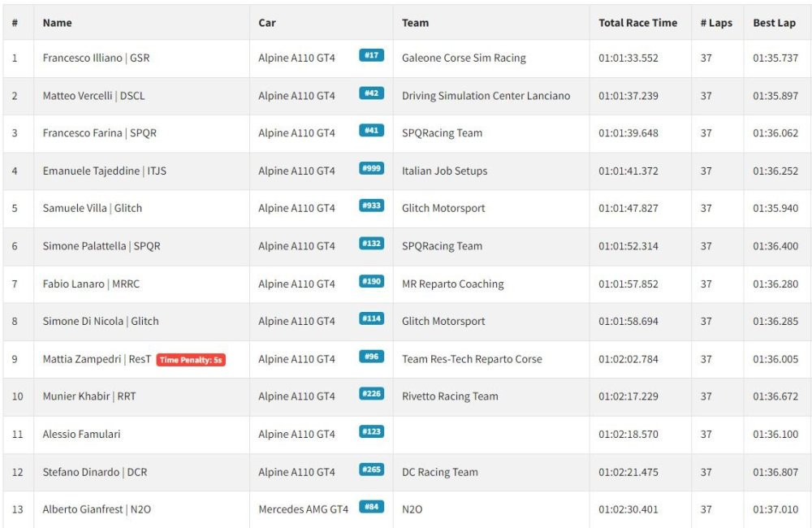Select driver Matteo Vercelli | DSCL
The image size is (812, 528).
(x=93, y=96)
